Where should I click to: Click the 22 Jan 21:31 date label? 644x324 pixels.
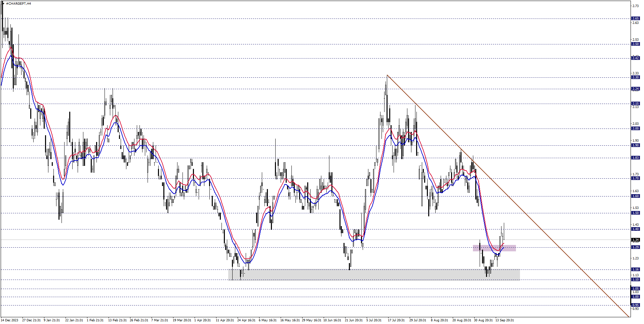(x=74, y=320)
